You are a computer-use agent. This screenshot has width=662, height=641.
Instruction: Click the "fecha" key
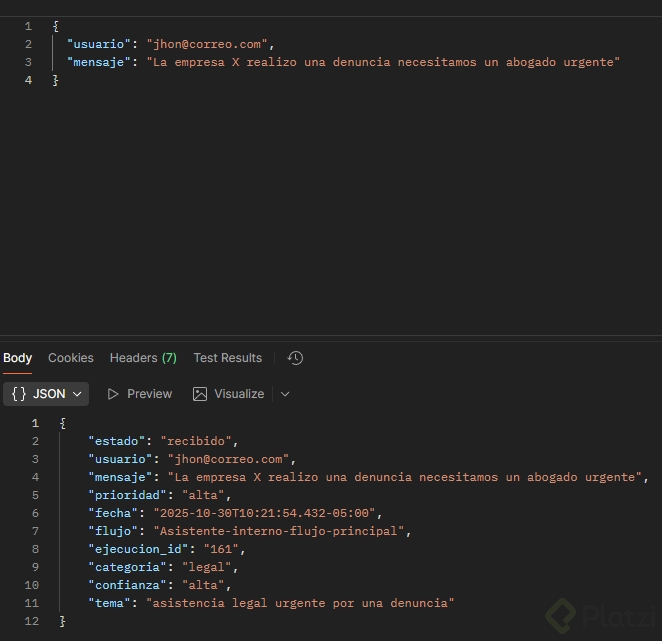tap(113, 513)
